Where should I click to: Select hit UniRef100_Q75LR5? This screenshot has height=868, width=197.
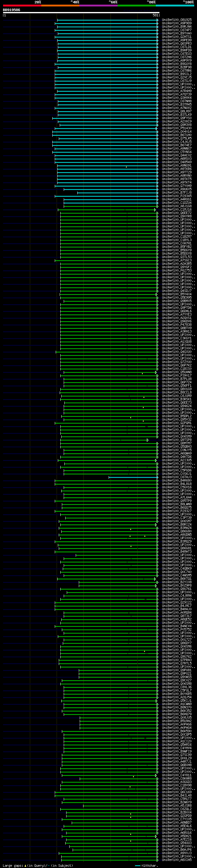[x=177, y=139]
